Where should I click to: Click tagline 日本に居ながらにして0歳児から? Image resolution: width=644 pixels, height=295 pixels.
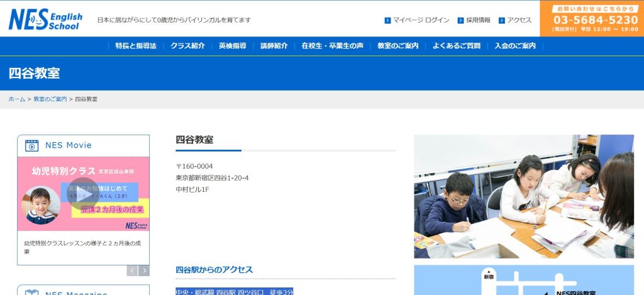tap(174, 20)
